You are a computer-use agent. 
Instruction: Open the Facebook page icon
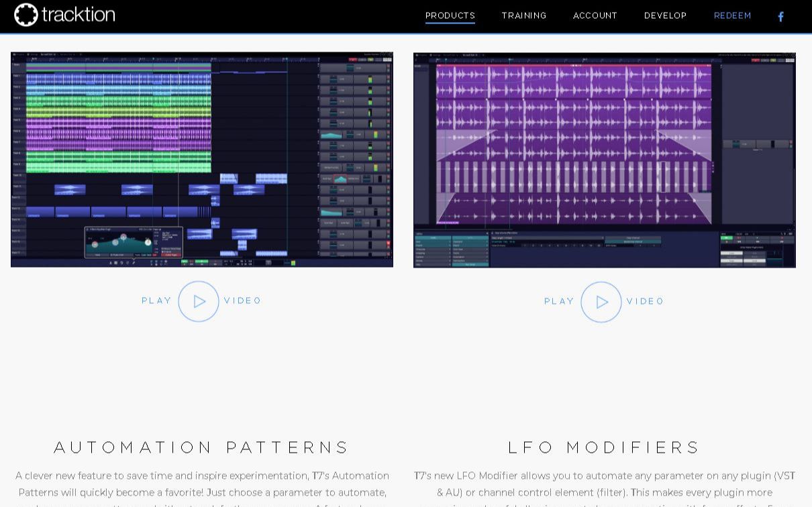[x=780, y=17]
